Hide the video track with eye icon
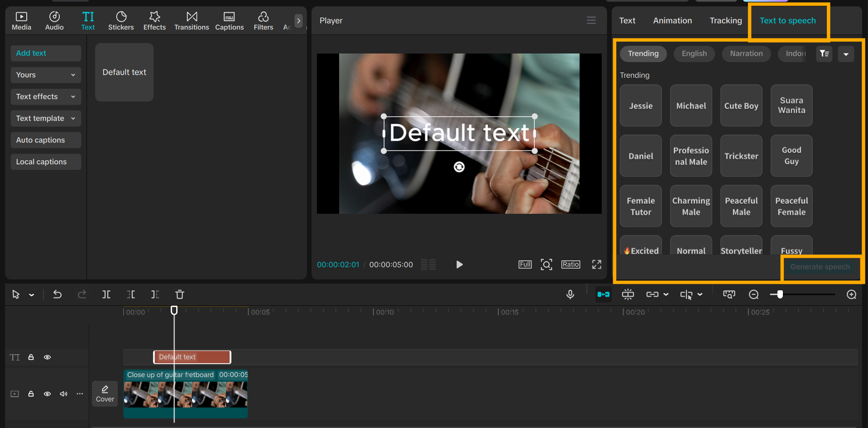This screenshot has height=428, width=868. pyautogui.click(x=47, y=394)
